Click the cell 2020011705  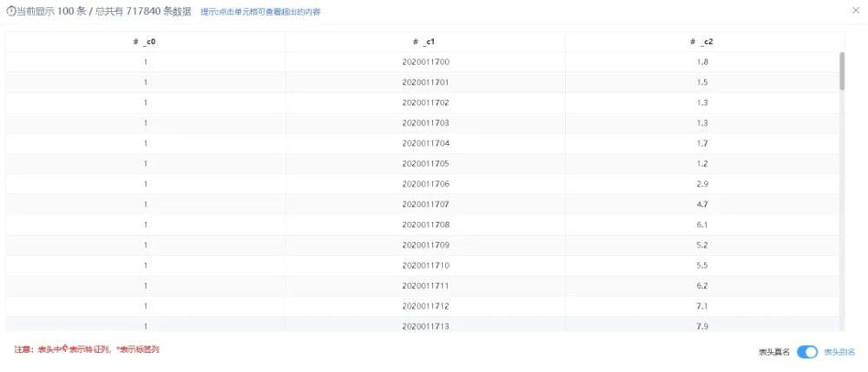coord(425,164)
